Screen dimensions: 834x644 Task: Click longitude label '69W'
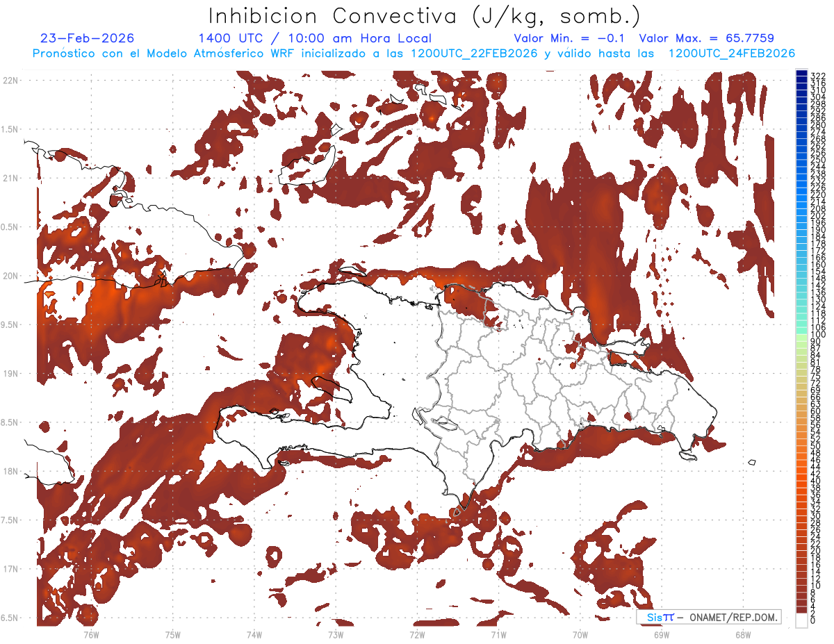662,634
